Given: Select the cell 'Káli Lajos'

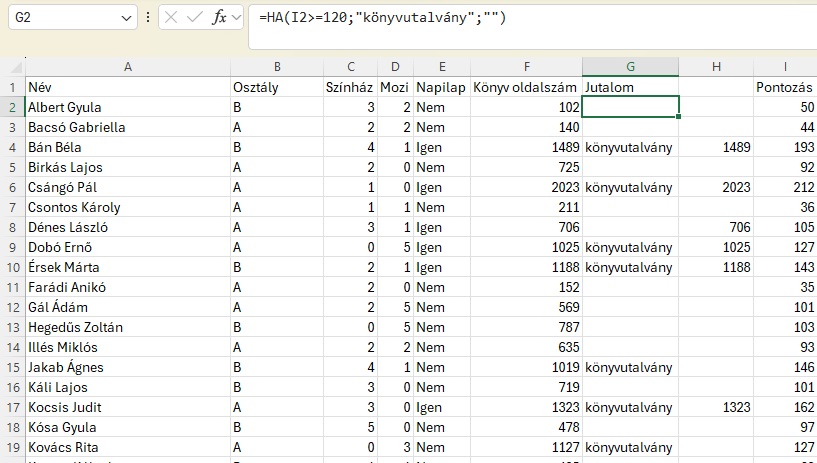Looking at the screenshot, I should [x=128, y=387].
